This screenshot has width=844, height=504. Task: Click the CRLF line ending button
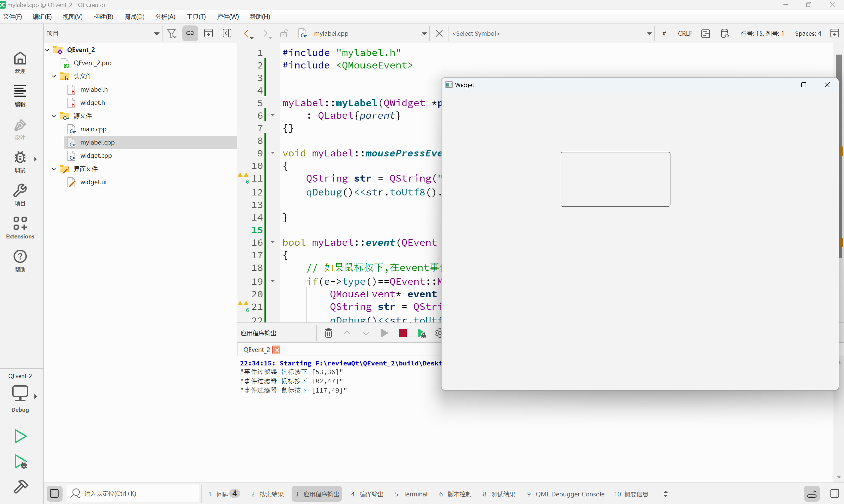pyautogui.click(x=684, y=33)
